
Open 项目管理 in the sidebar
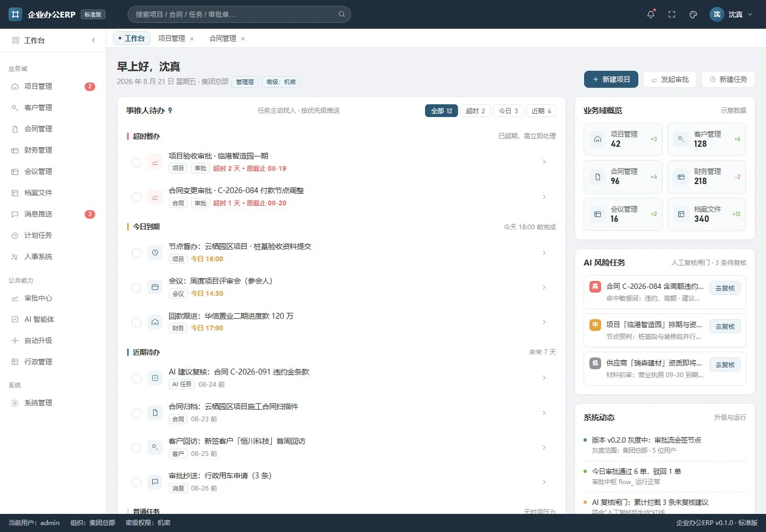point(53,86)
